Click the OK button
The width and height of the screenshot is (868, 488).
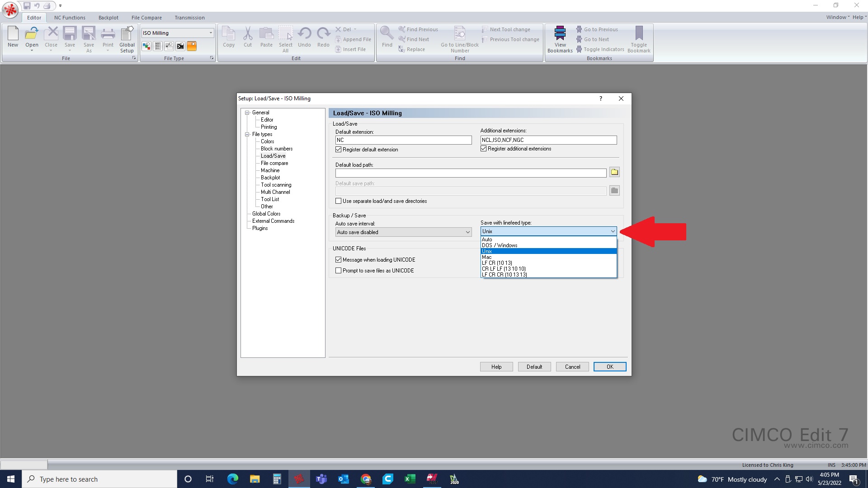tap(610, 367)
